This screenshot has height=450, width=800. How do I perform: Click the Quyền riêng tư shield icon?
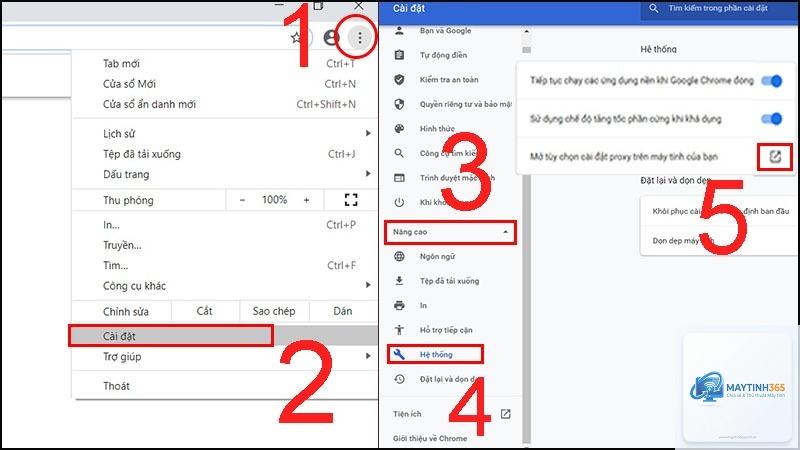[x=399, y=104]
